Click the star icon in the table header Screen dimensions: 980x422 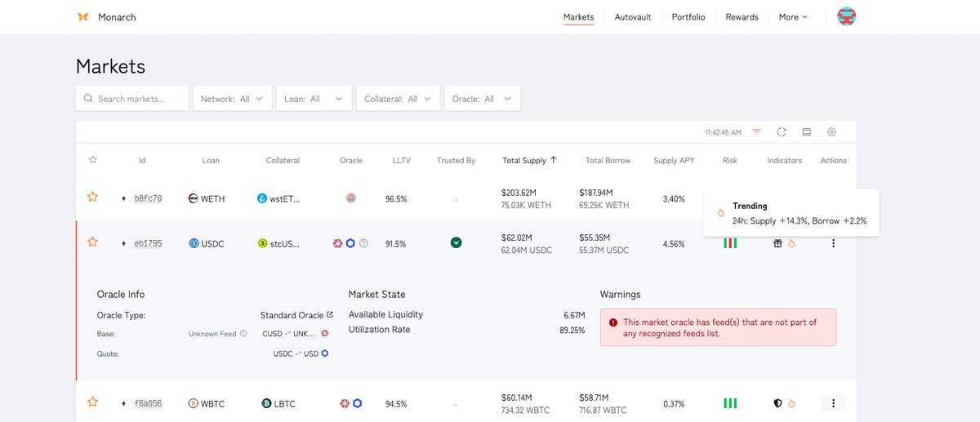point(92,160)
